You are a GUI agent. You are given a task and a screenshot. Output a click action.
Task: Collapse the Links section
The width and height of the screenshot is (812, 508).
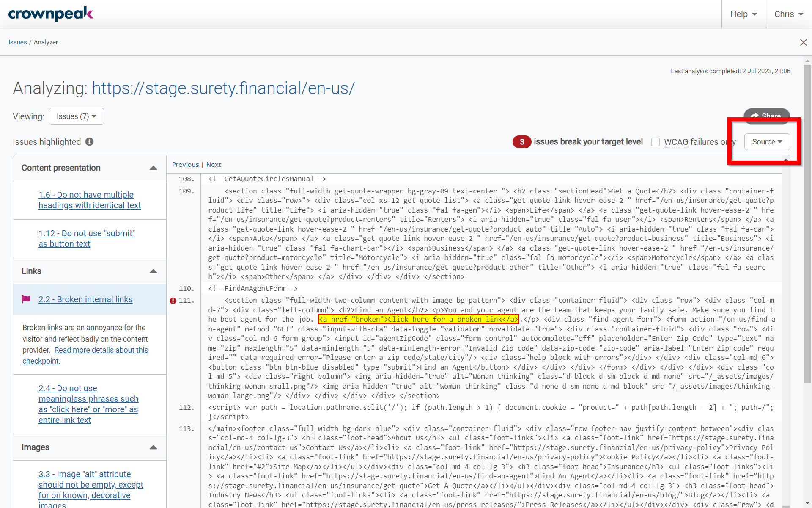click(154, 271)
